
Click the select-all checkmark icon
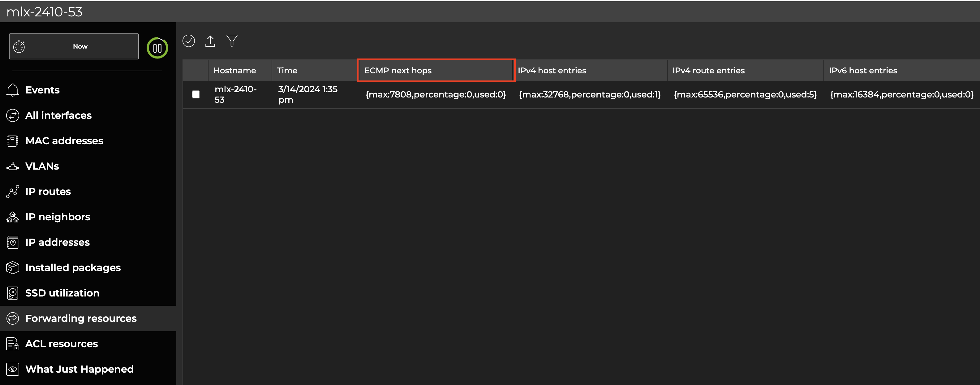tap(189, 41)
